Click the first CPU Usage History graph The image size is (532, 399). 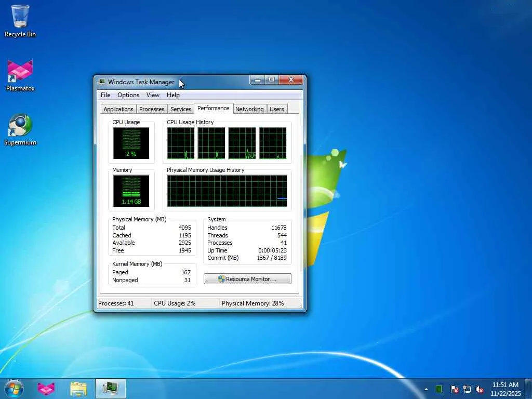click(181, 143)
